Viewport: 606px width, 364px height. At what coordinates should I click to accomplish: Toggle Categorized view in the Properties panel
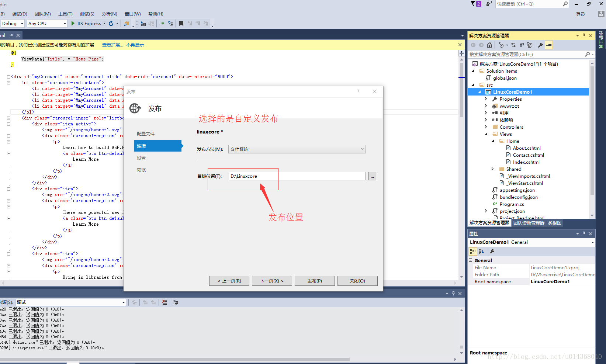(x=472, y=252)
